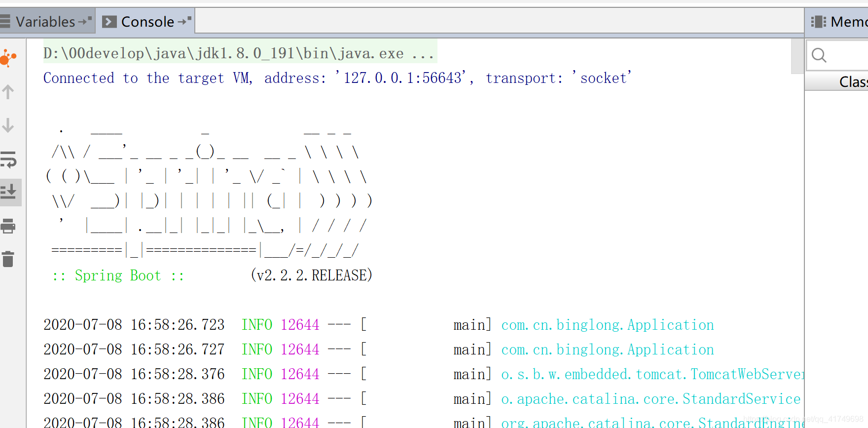Screen dimensions: 868x428
Task: Click the TomcatWebServer logger name
Action: point(652,374)
